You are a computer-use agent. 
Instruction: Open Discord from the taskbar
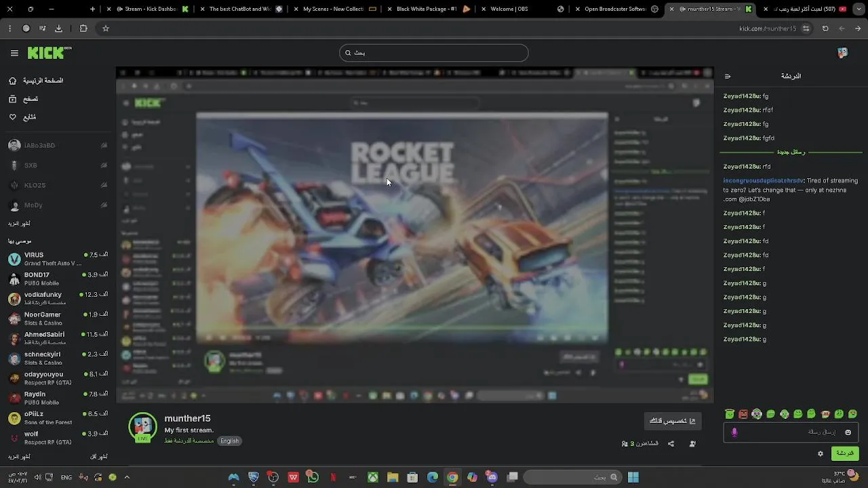[492, 477]
